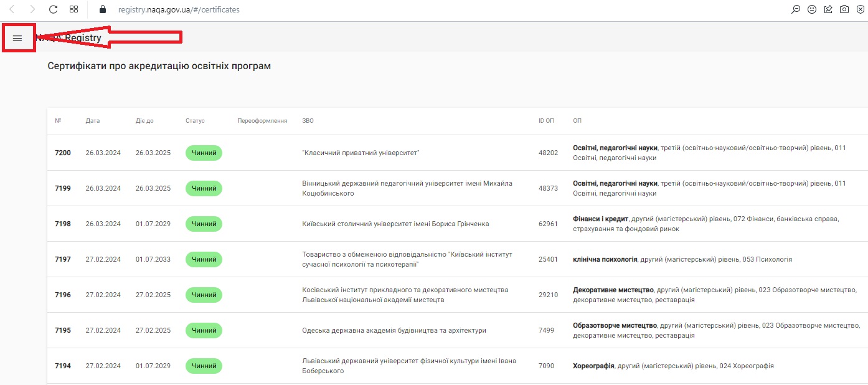Viewport: 868px width, 385px height.
Task: Click issue date 26.03.2024 in row 7198
Action: tap(103, 224)
